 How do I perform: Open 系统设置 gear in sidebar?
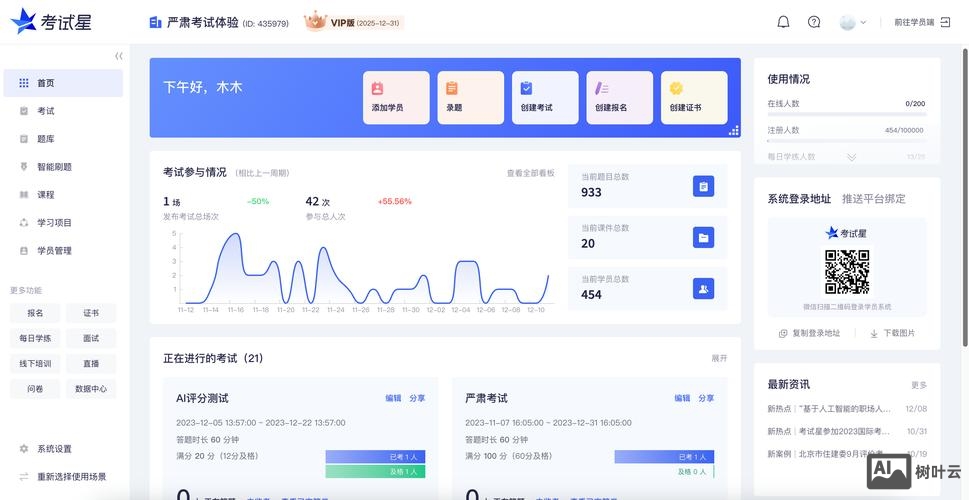click(x=23, y=449)
